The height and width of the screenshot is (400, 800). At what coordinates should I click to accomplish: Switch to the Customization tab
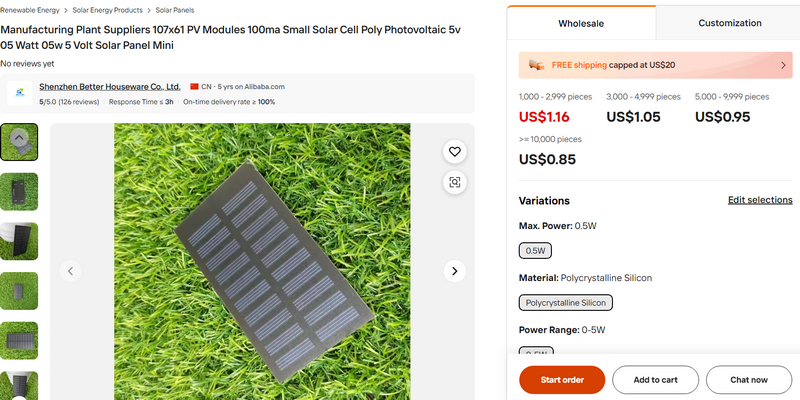coord(729,22)
